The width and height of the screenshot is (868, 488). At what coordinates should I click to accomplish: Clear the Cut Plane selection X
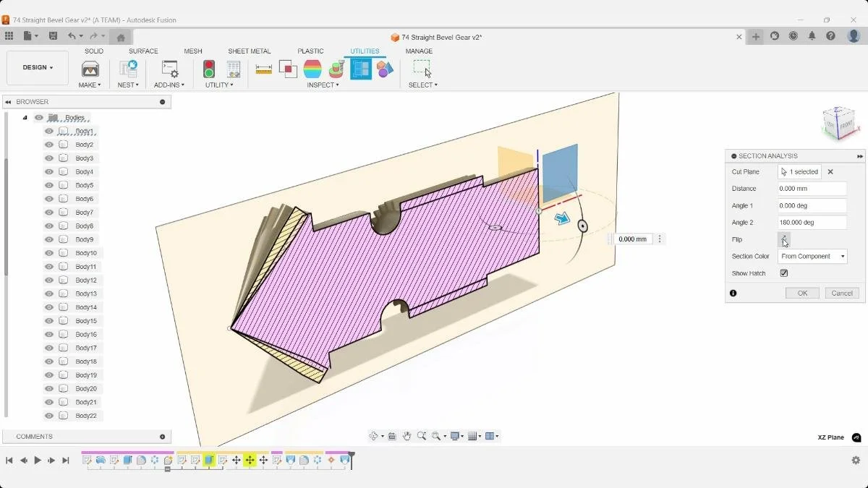(830, 172)
